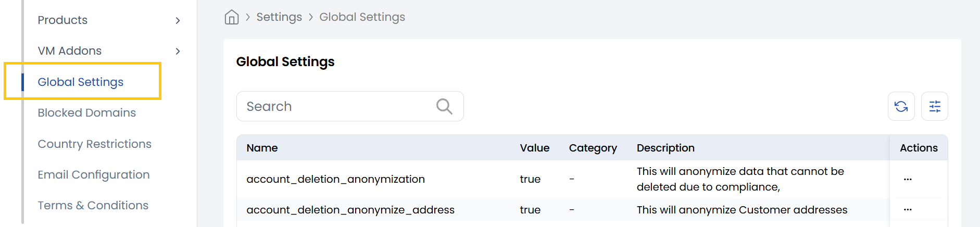Open Email Configuration settings

click(93, 174)
